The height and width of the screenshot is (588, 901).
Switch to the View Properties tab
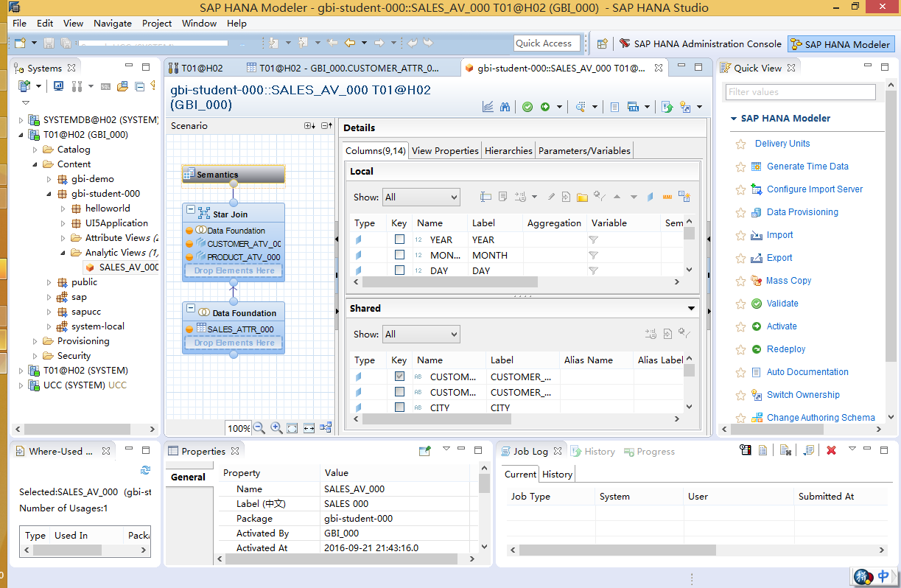pos(445,150)
